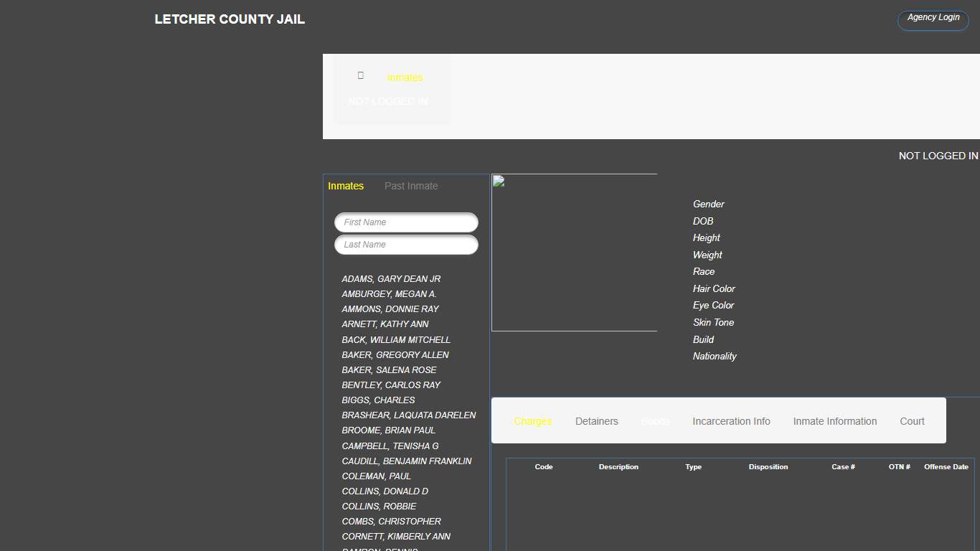View inmate BENTLEY, CARLOS RAY
The height and width of the screenshot is (551, 980).
391,385
